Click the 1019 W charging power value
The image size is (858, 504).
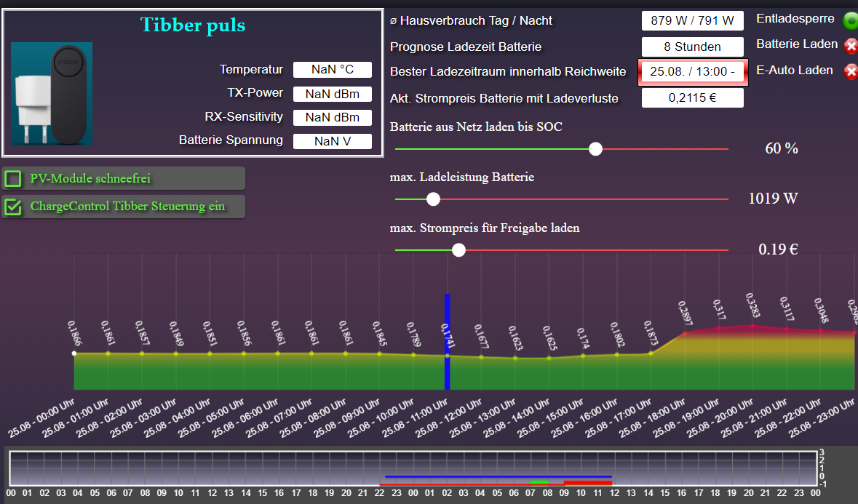[773, 199]
